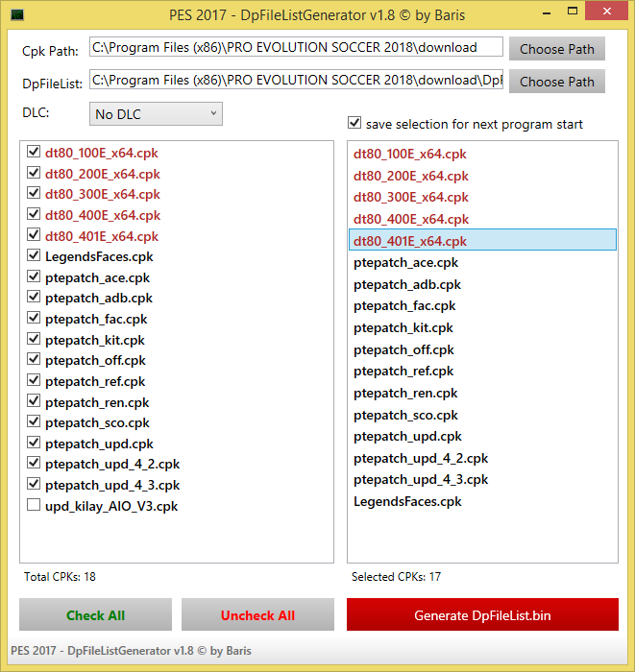This screenshot has width=635, height=672.
Task: Generate DpFileList.bin
Action: coord(482,614)
